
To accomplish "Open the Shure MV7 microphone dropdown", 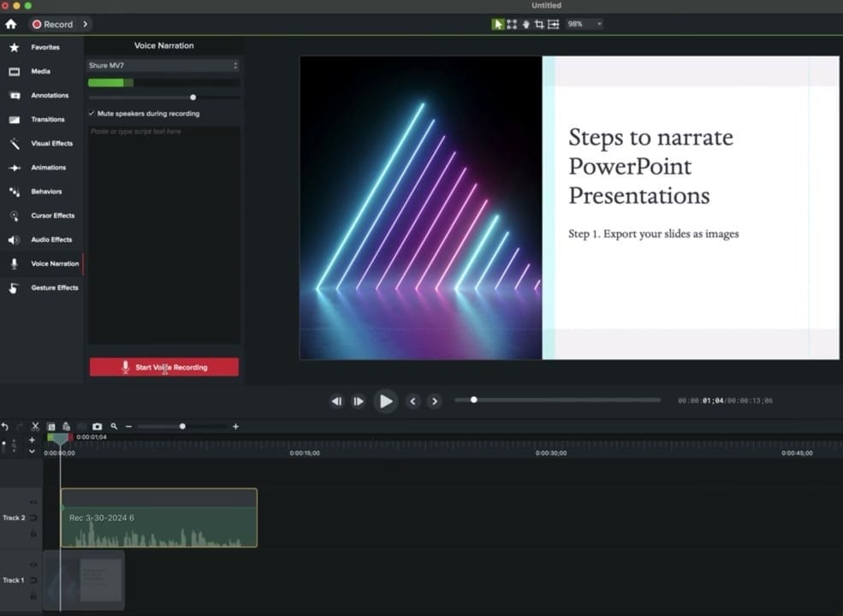I will click(x=163, y=65).
